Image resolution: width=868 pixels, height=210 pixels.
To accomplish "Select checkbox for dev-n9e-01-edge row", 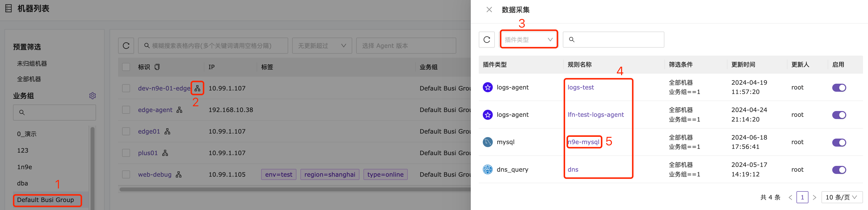I will coord(126,88).
